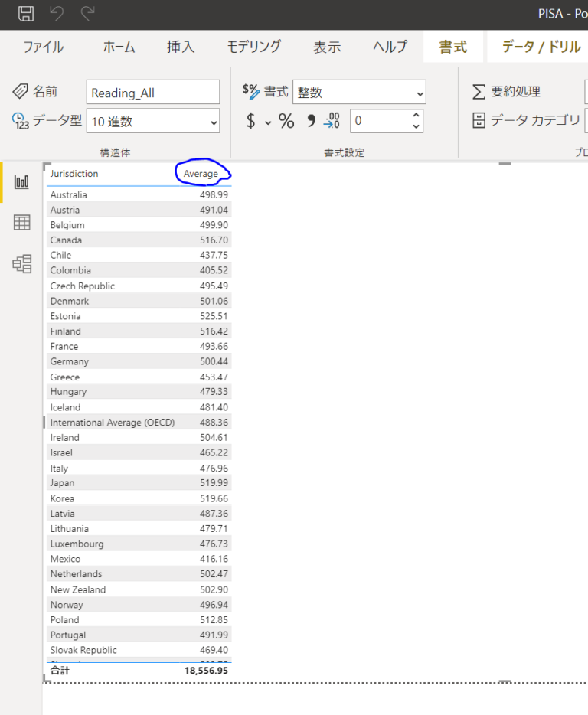Click the Jurisdiction column header
Screen dimensions: 588x715
coord(74,174)
